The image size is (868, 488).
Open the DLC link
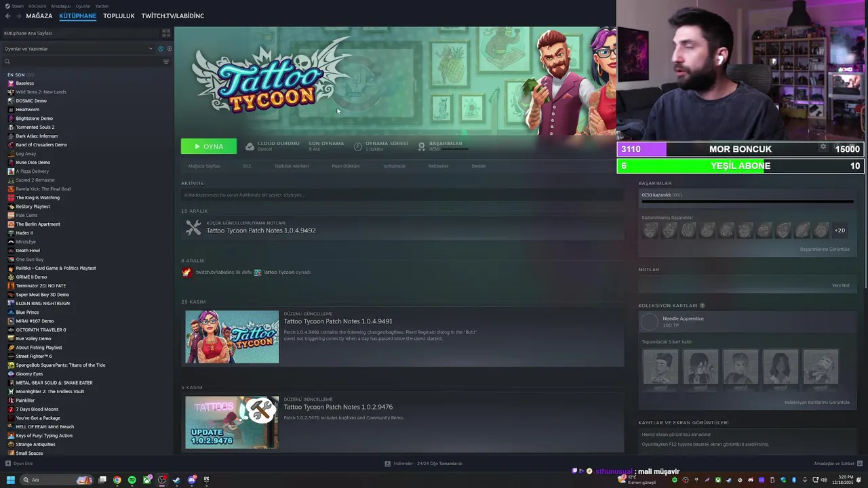248,166
